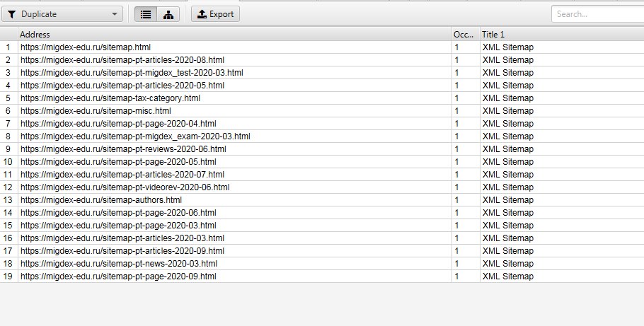Image resolution: width=644 pixels, height=326 pixels.
Task: Select sitemap-pt-page-2020-09.html address
Action: coord(118,276)
